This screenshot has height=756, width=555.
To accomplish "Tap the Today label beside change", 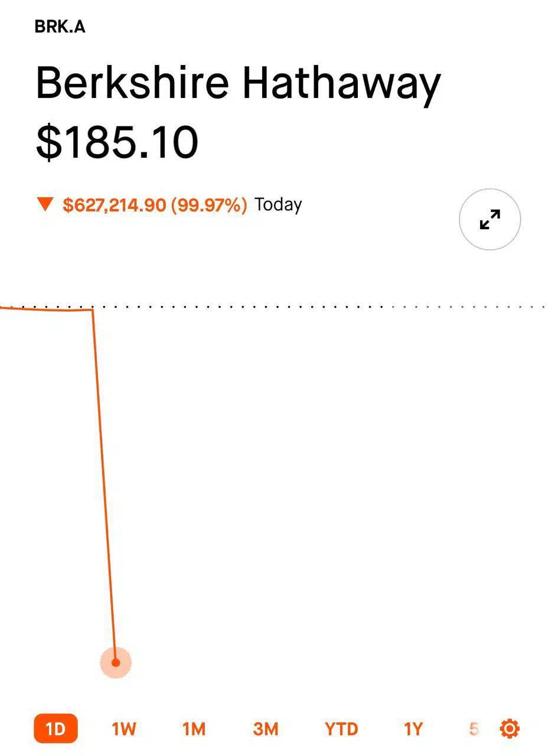I will (x=278, y=205).
